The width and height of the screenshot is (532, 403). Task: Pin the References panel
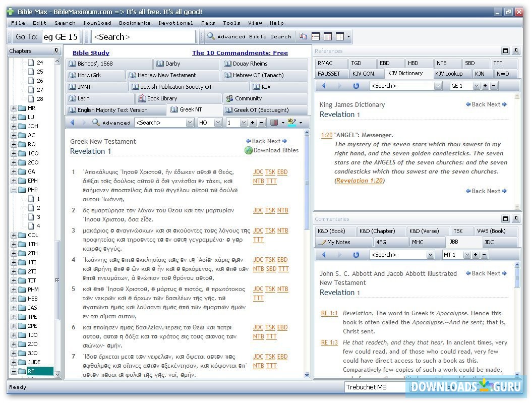coord(516,50)
